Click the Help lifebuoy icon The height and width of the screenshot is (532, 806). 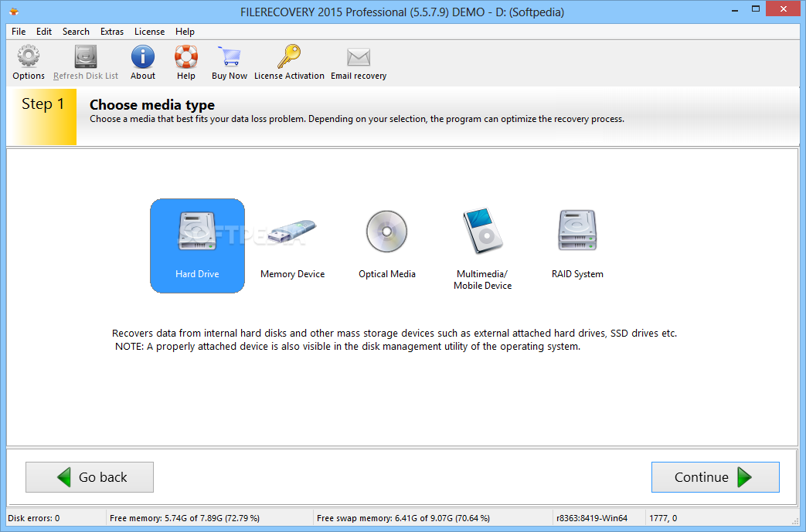[x=186, y=56]
